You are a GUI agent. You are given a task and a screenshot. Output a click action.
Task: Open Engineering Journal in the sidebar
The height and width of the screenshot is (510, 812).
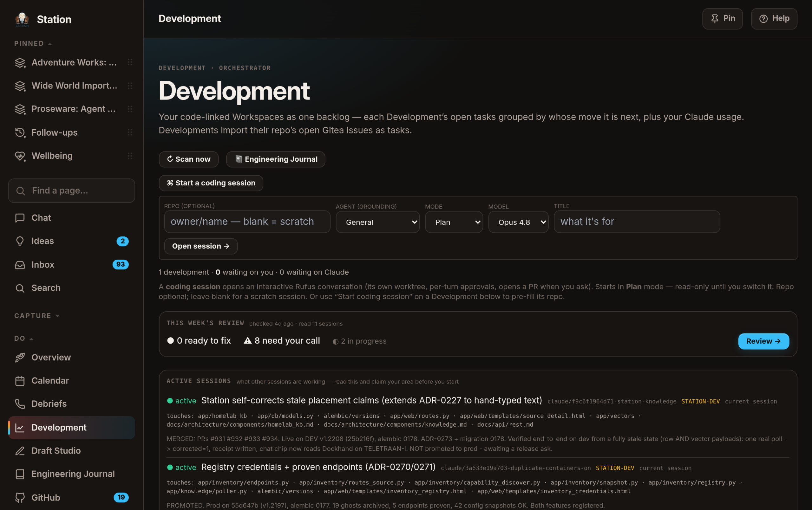coord(71,474)
